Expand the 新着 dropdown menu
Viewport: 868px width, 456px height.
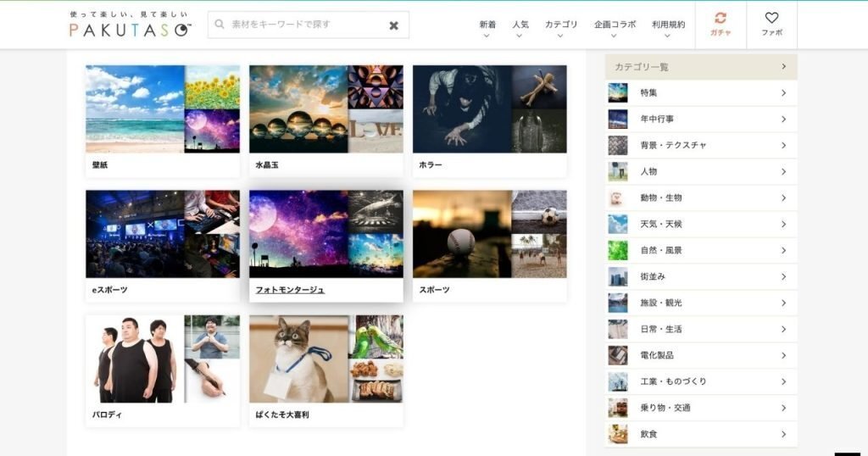pos(487,29)
